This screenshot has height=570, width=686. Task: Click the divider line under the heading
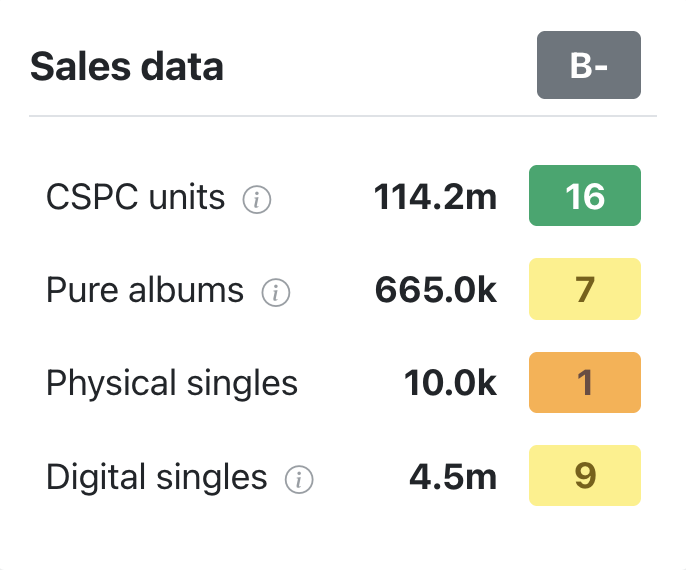[x=343, y=116]
